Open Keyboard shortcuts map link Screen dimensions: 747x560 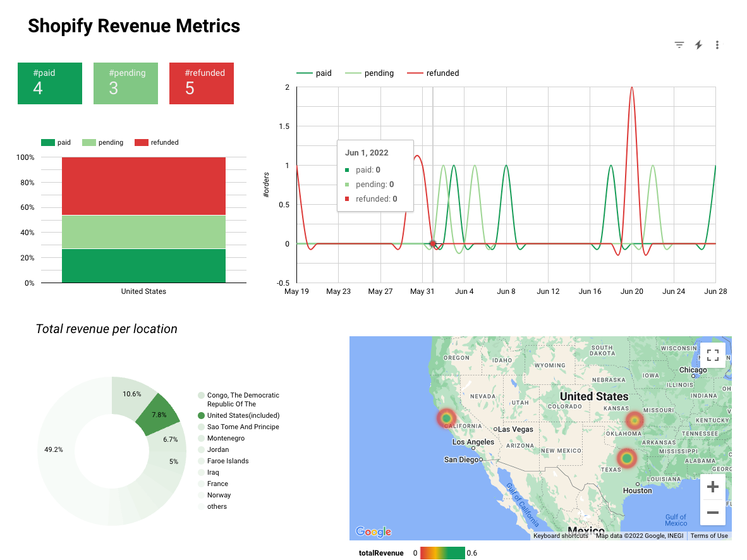pos(561,536)
